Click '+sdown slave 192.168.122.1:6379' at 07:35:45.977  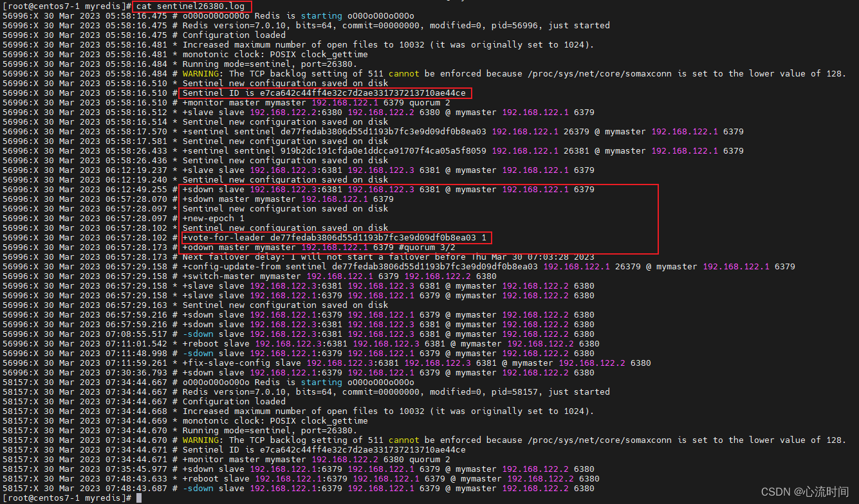(x=388, y=469)
